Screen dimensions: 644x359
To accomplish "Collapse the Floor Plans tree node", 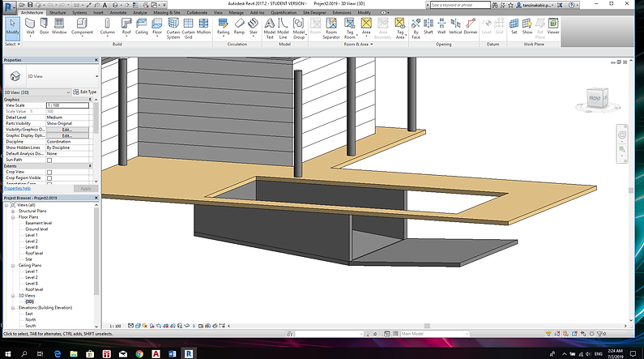I will (x=13, y=217).
